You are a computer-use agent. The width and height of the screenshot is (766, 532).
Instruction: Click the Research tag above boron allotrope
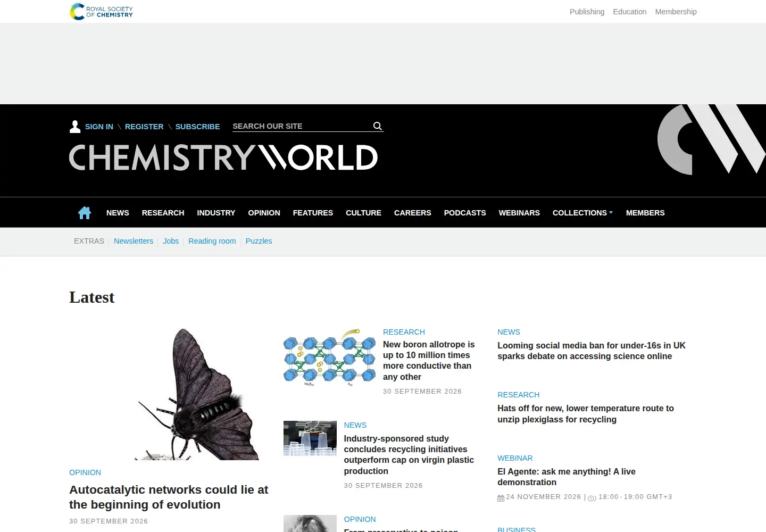(x=404, y=332)
